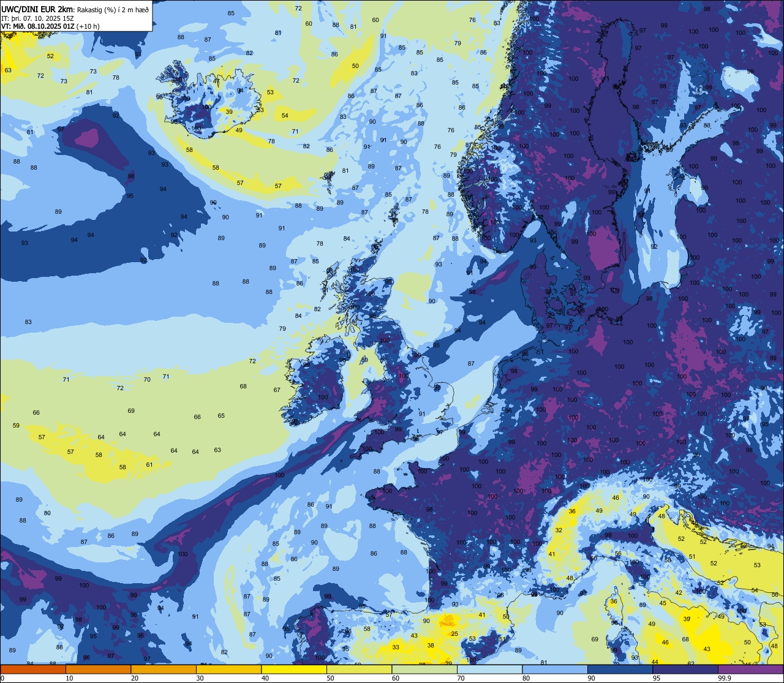The height and width of the screenshot is (683, 784).
Task: Click the dark orange 0–10 legend swatch
Action: coord(33,669)
